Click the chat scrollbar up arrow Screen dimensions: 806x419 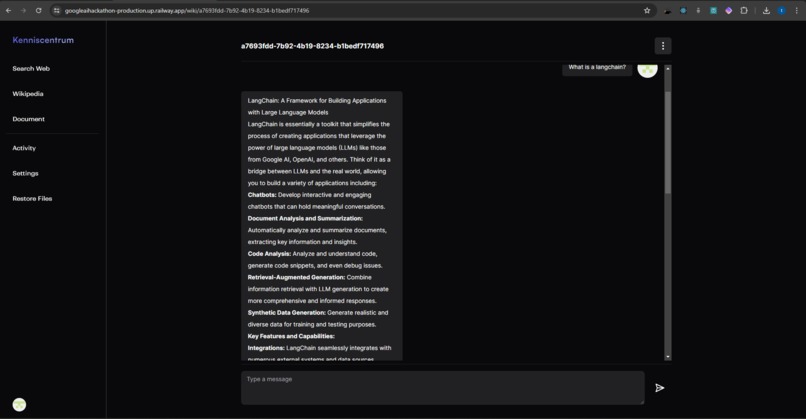pos(668,68)
